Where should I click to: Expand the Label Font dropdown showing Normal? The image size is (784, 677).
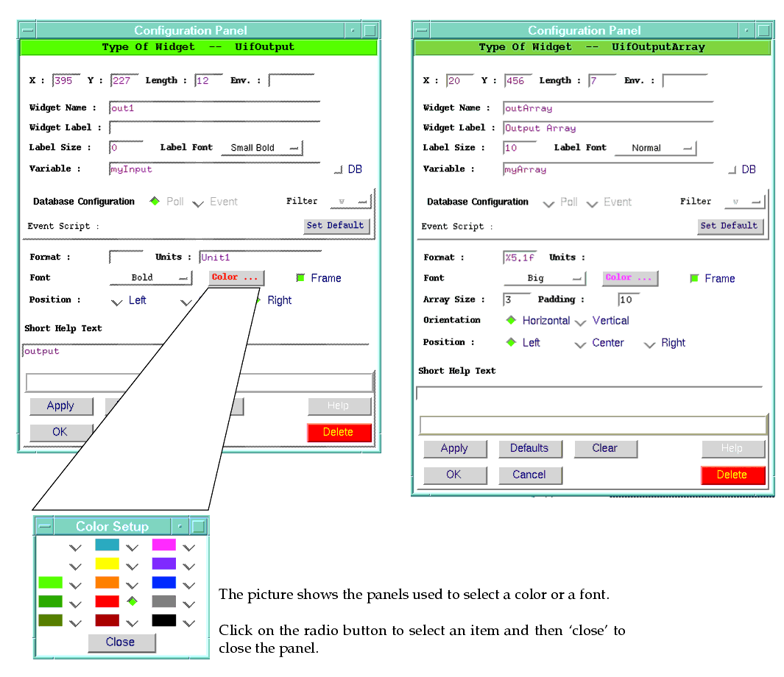[654, 148]
